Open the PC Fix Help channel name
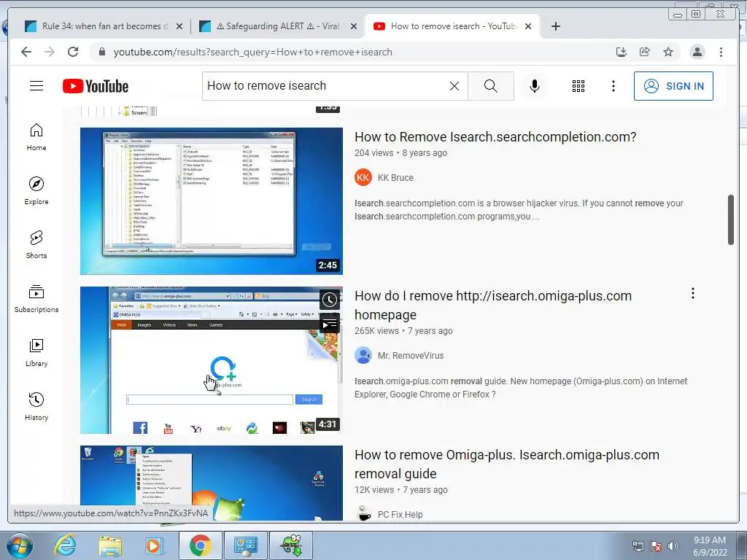 tap(400, 514)
